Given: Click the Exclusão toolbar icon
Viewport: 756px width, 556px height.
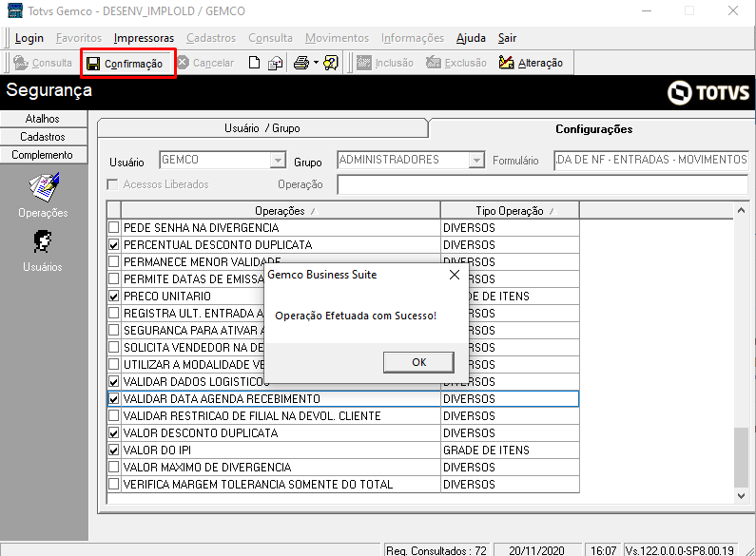Looking at the screenshot, I should [434, 63].
